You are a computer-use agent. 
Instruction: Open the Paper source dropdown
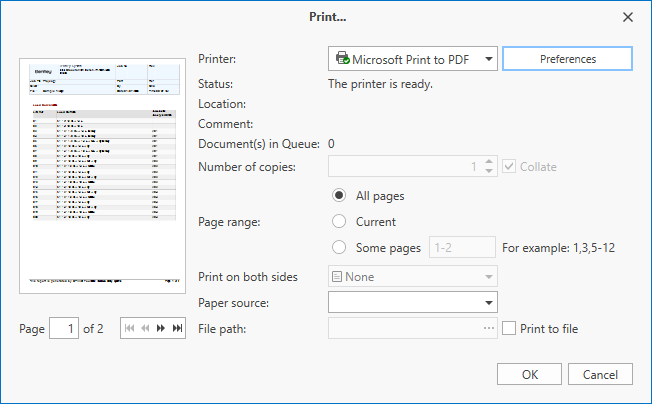pos(489,302)
